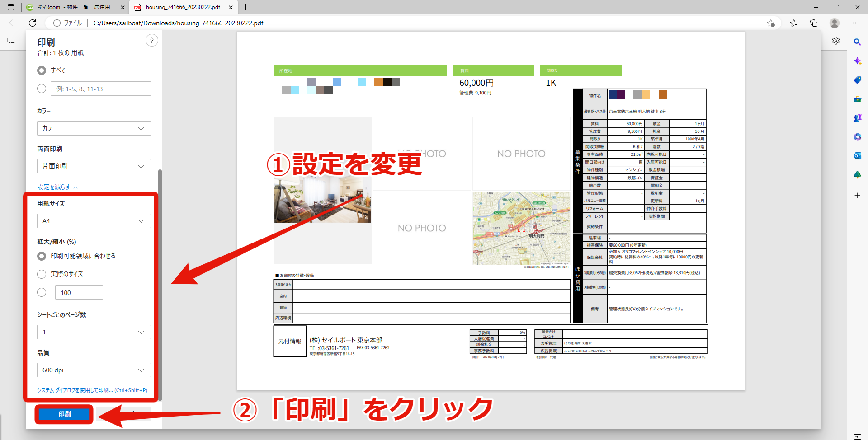The image size is (868, 440).
Task: Open the Outlook sidebar icon
Action: click(857, 156)
